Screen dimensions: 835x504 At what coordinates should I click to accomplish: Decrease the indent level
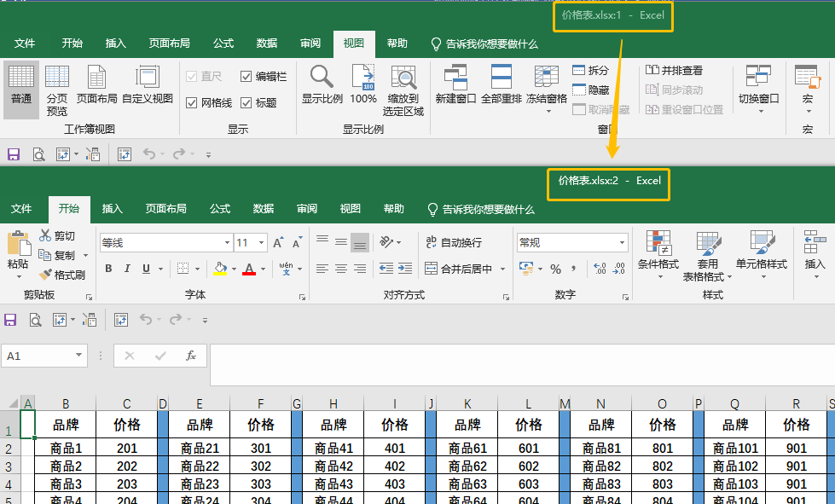tap(386, 269)
